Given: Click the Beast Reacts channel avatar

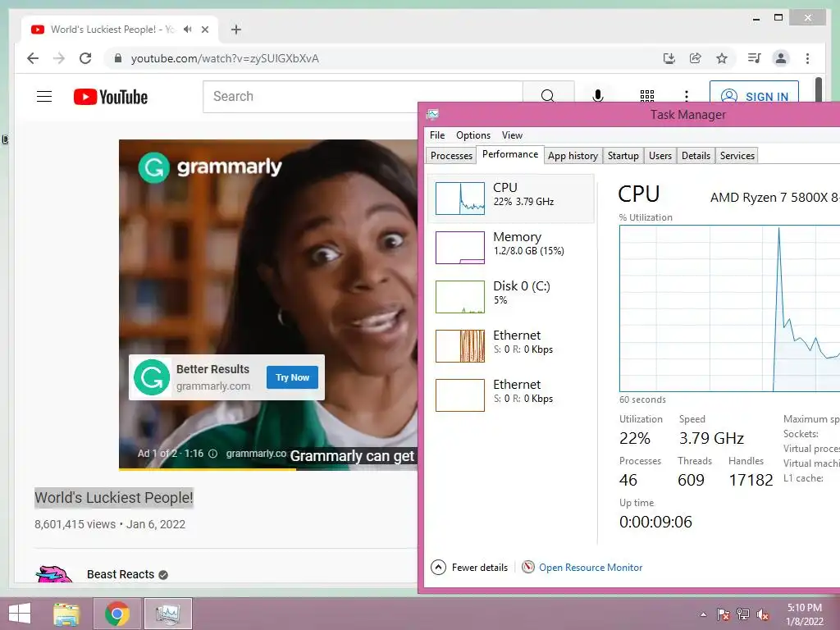Looking at the screenshot, I should click(53, 573).
